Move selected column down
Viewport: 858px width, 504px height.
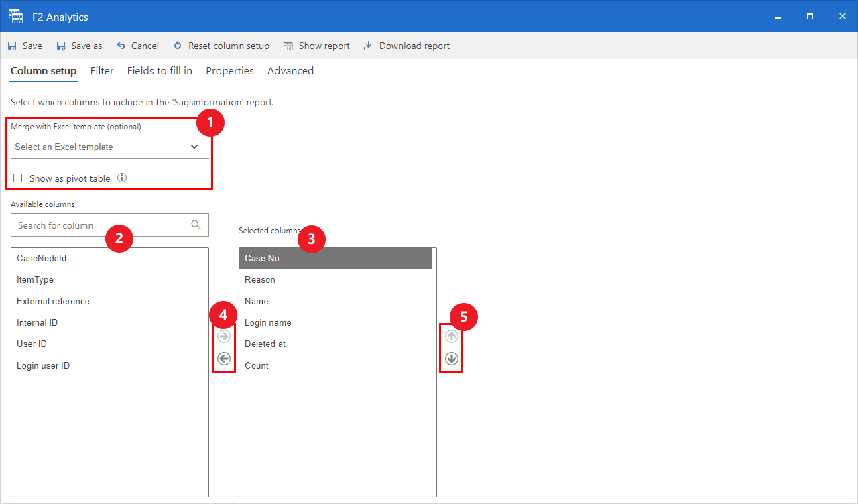[452, 359]
